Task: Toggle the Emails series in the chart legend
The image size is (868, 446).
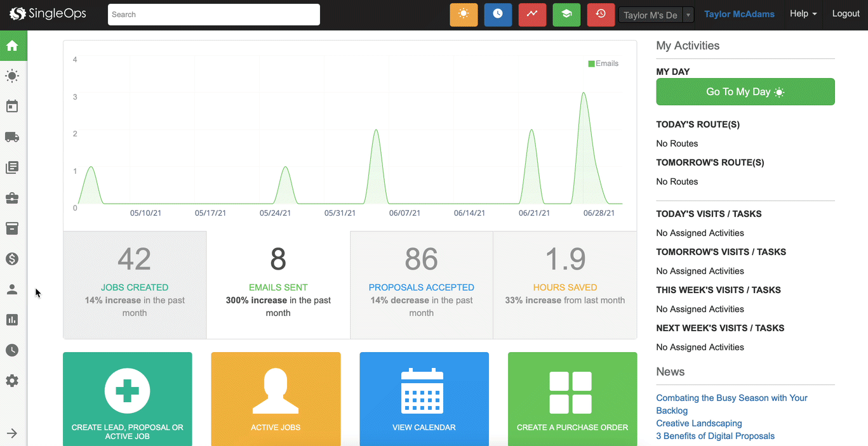Action: pos(603,63)
